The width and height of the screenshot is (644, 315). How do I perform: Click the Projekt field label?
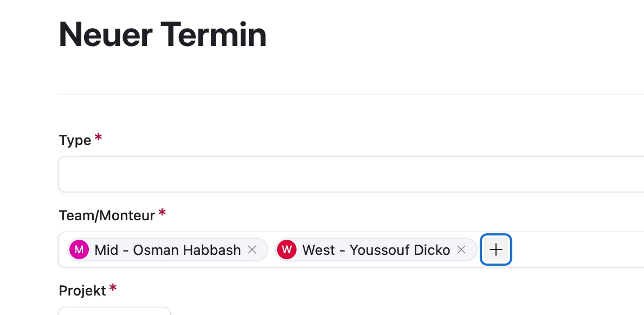point(82,291)
